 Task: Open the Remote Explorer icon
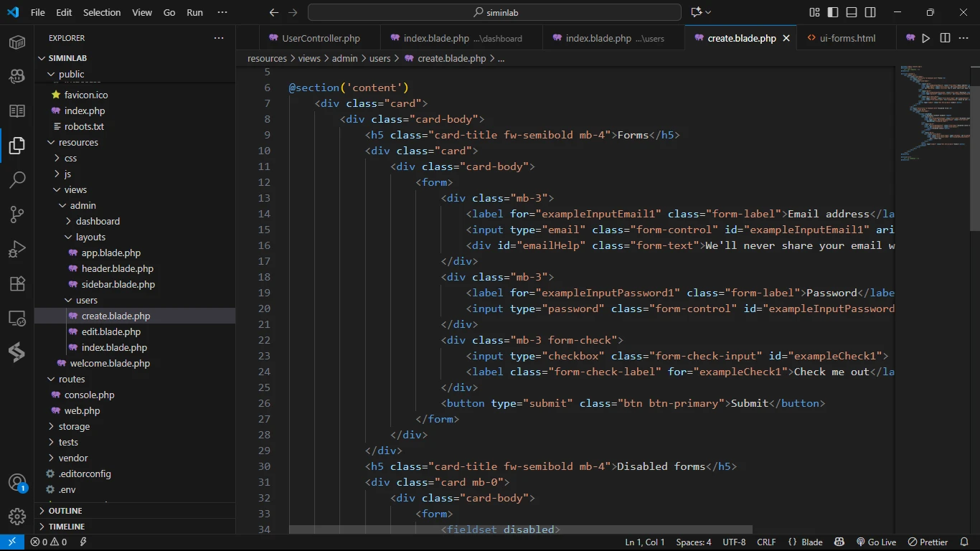pyautogui.click(x=17, y=318)
